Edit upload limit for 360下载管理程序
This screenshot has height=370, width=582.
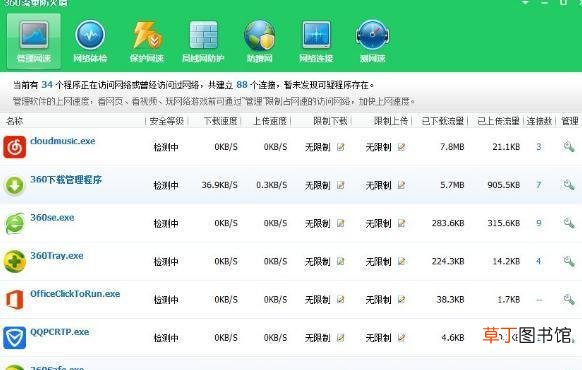tap(401, 185)
